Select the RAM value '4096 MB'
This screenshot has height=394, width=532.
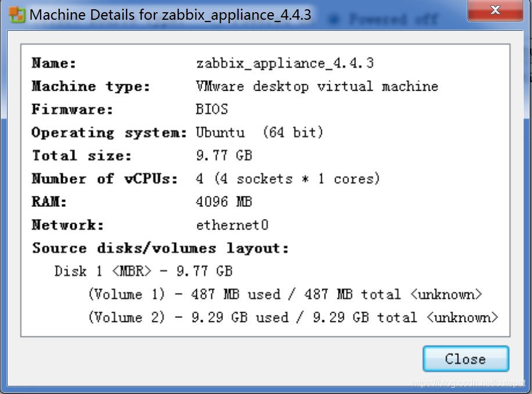pyautogui.click(x=224, y=202)
